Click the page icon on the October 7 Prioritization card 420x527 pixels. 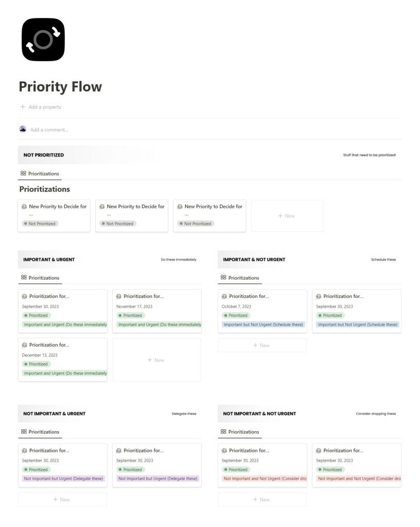[x=223, y=296]
